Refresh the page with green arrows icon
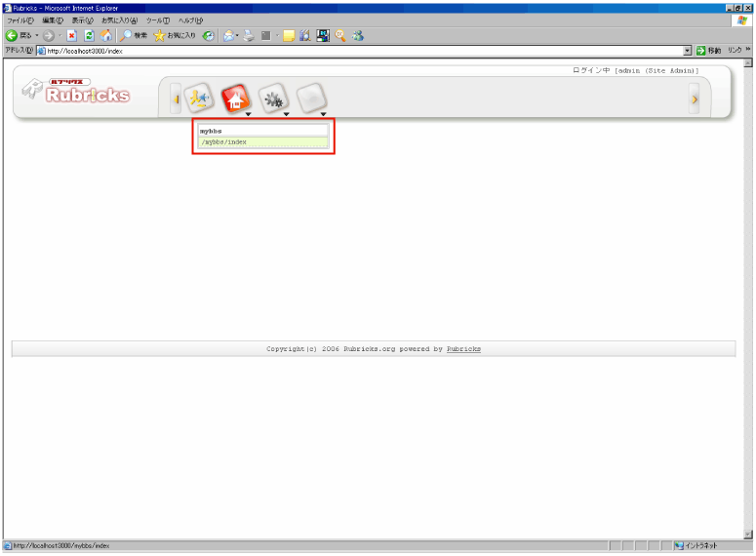 [x=89, y=36]
